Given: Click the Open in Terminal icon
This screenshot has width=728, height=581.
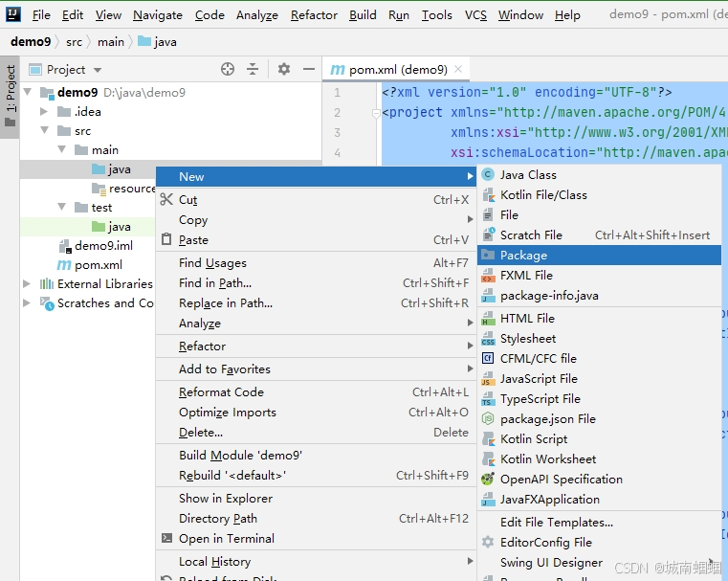Looking at the screenshot, I should 166,538.
